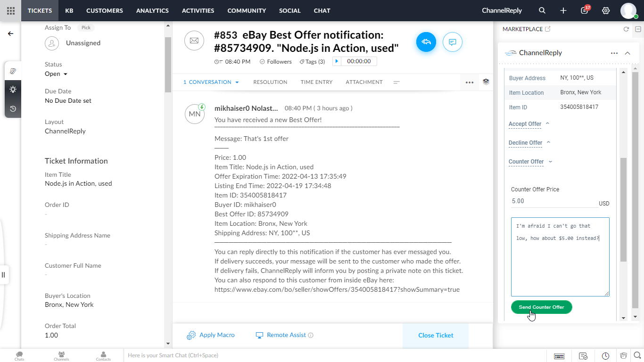The width and height of the screenshot is (644, 362).
Task: Click the plus add-new icon
Action: 563,10
